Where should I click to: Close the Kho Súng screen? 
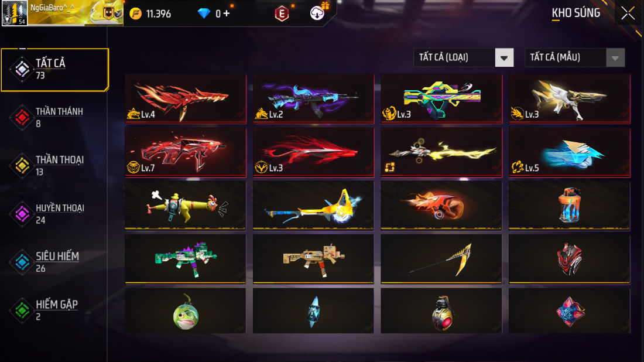click(628, 13)
